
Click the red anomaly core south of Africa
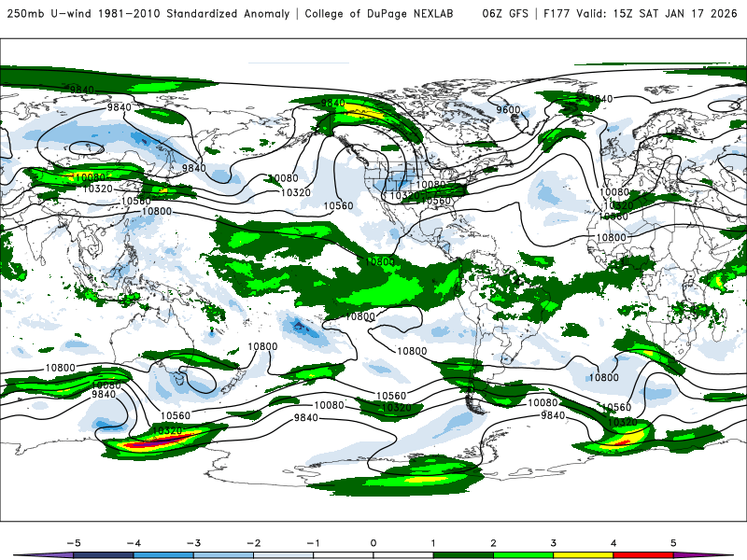[x=622, y=442]
